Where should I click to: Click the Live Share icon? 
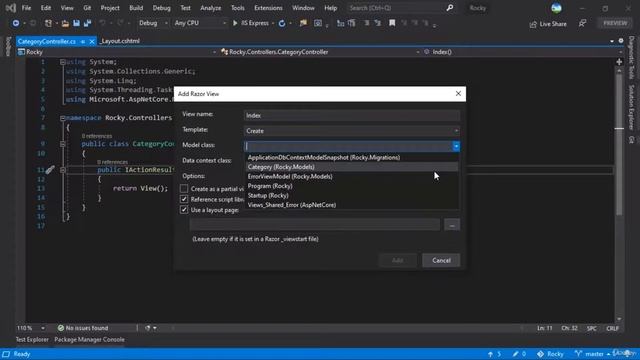click(x=533, y=24)
